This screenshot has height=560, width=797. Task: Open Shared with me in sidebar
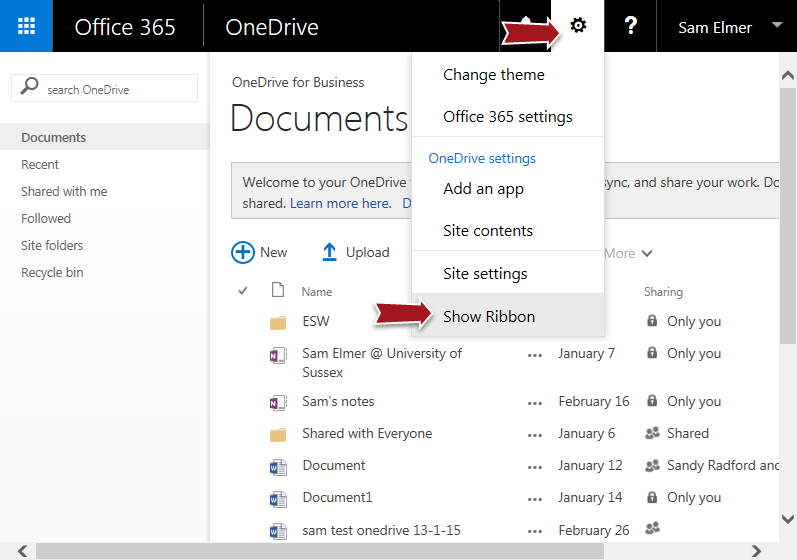click(x=64, y=192)
